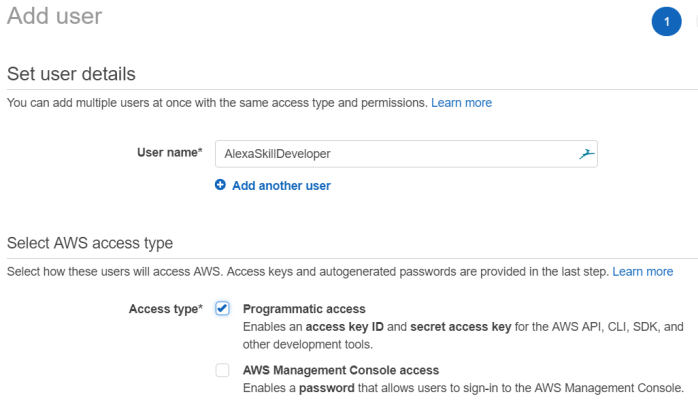Click the Set user details section heading
698x403 pixels.
pyautogui.click(x=71, y=74)
